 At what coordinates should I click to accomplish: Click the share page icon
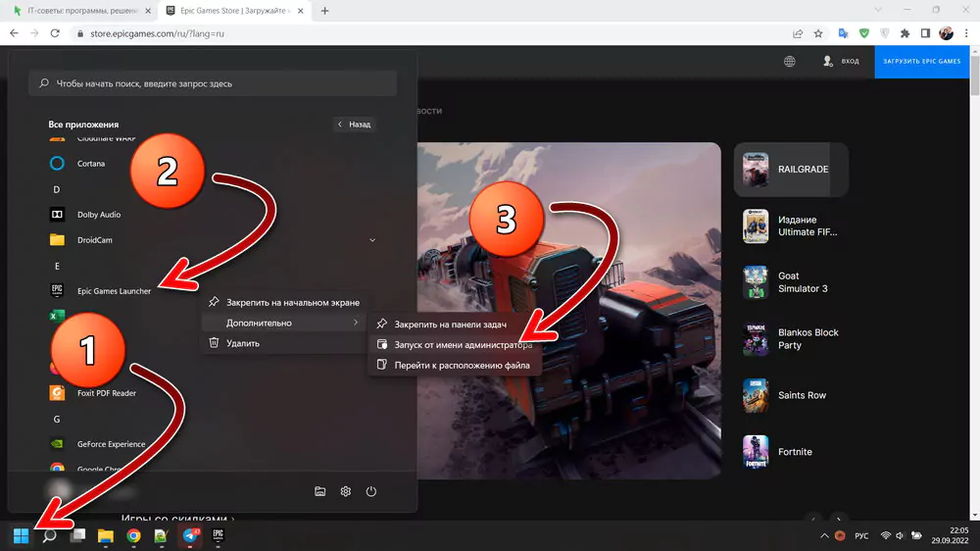pos(798,33)
